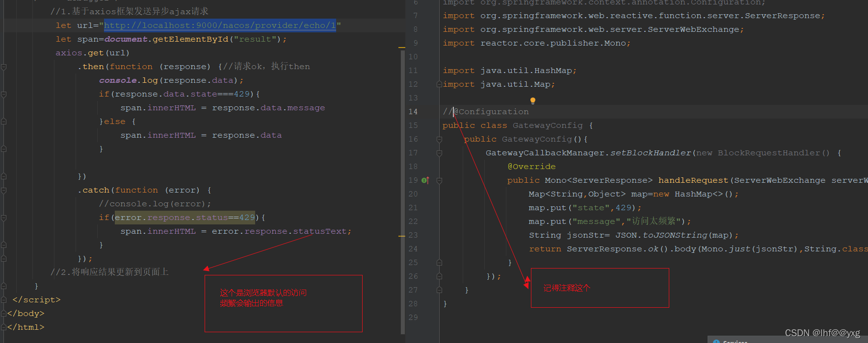Toggle fold marker beside </body> tag
Screen dimensions: 868x343
coord(3,314)
